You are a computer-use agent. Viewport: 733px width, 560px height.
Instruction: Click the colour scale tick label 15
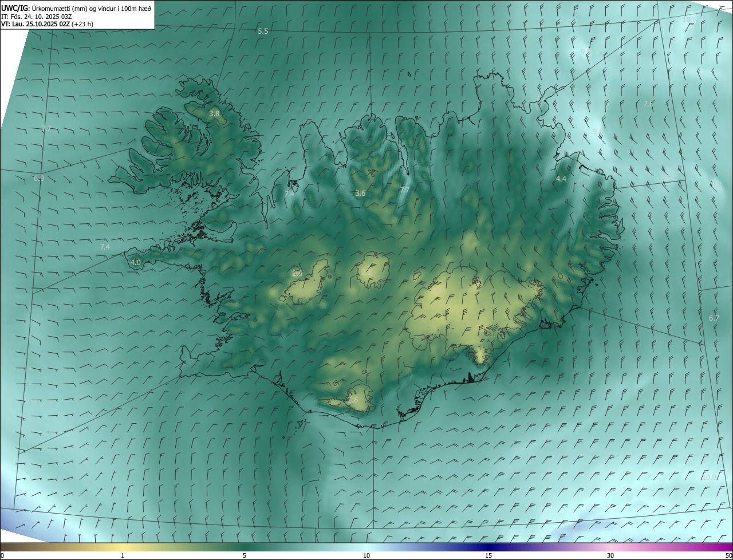click(488, 556)
